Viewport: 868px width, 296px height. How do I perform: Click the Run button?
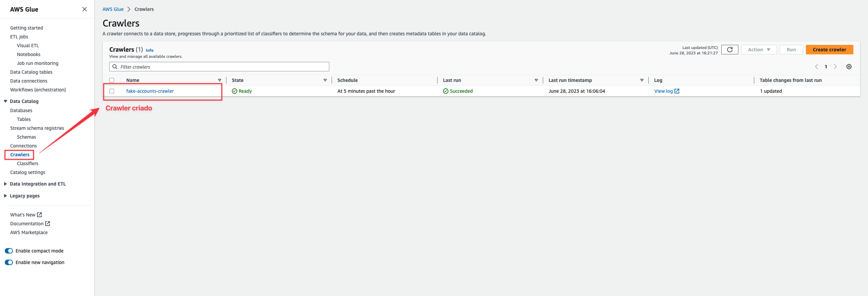point(791,50)
